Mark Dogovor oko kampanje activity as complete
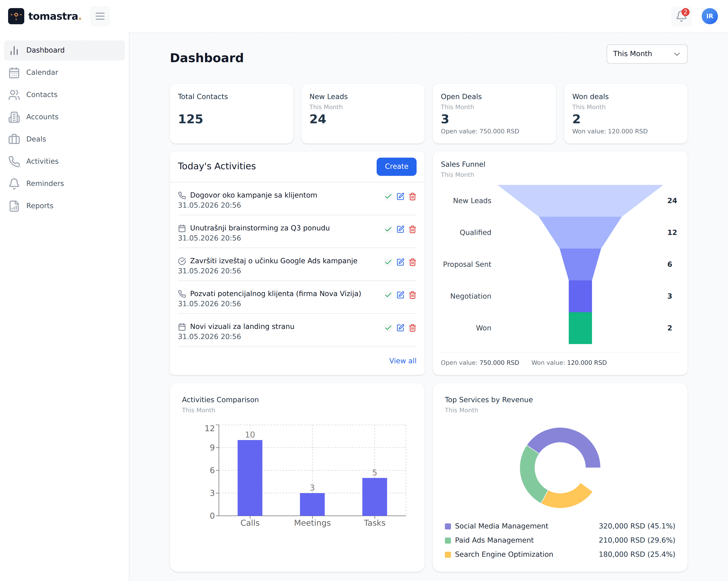 (388, 196)
